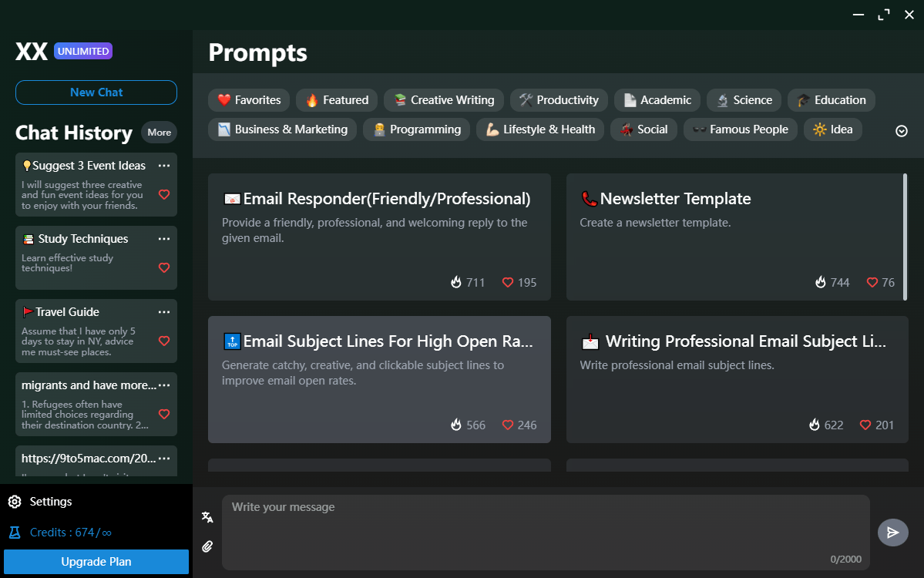Like the Email Responder prompt heart

508,283
